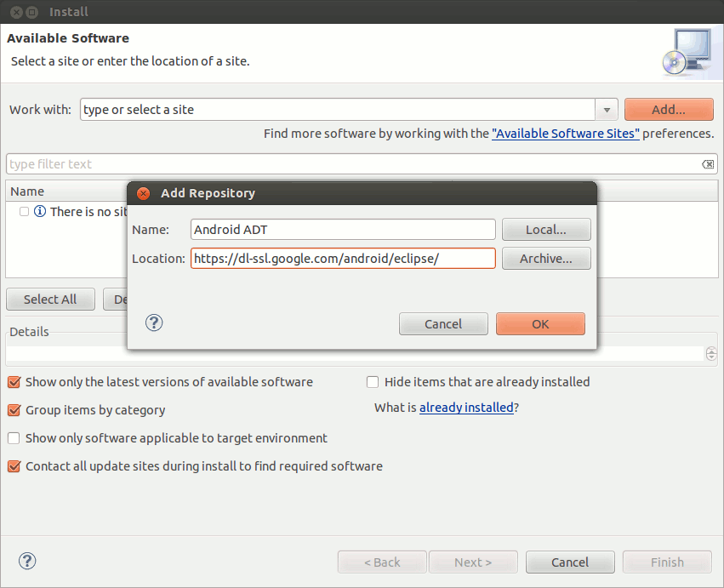Image resolution: width=724 pixels, height=588 pixels.
Task: Toggle 'Show only the latest versions' checkbox
Action: tap(14, 382)
